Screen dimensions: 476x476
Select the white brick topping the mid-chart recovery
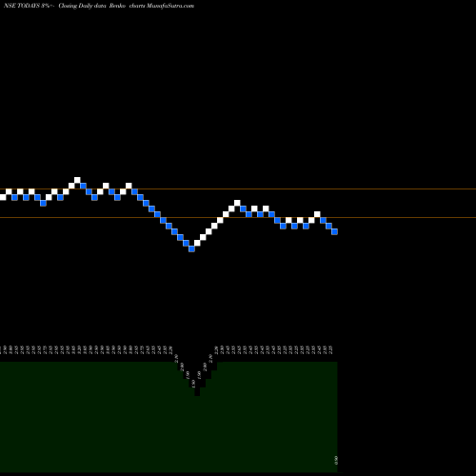click(237, 203)
